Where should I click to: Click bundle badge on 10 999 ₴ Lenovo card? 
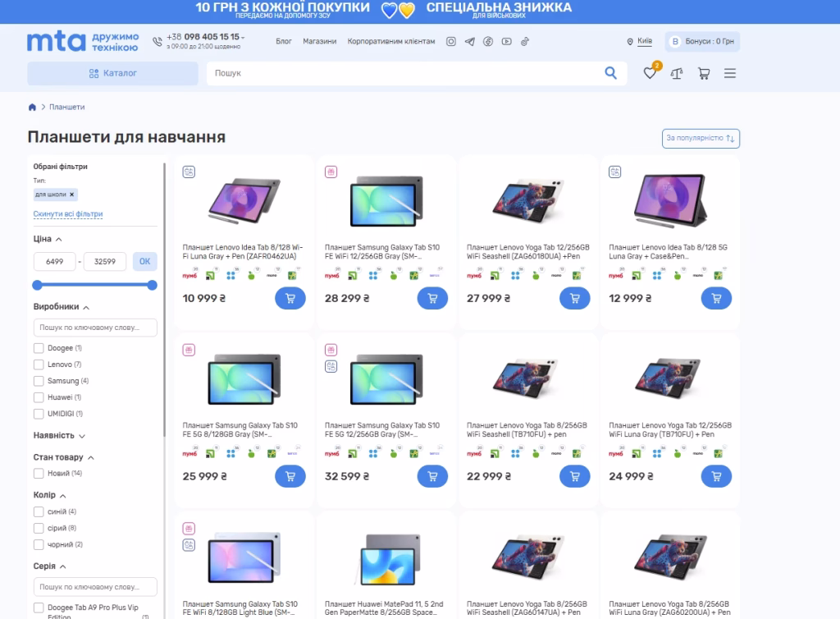click(189, 172)
